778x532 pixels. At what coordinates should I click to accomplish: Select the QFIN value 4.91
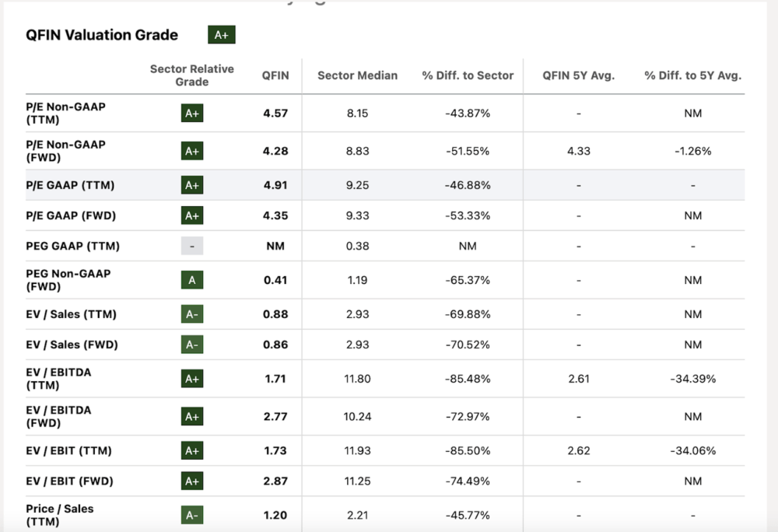(275, 185)
